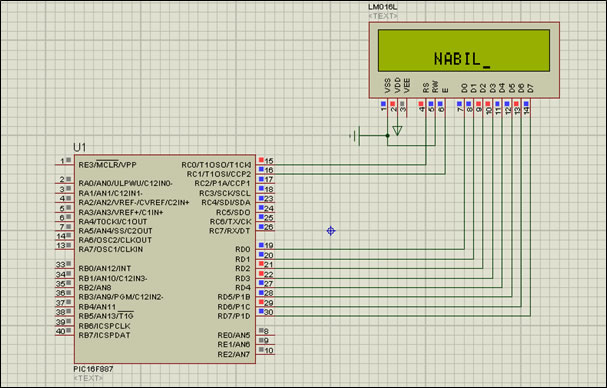The height and width of the screenshot is (388, 607).
Task: Click the RE3/MCLR/VPP pin label
Action: [x=107, y=165]
